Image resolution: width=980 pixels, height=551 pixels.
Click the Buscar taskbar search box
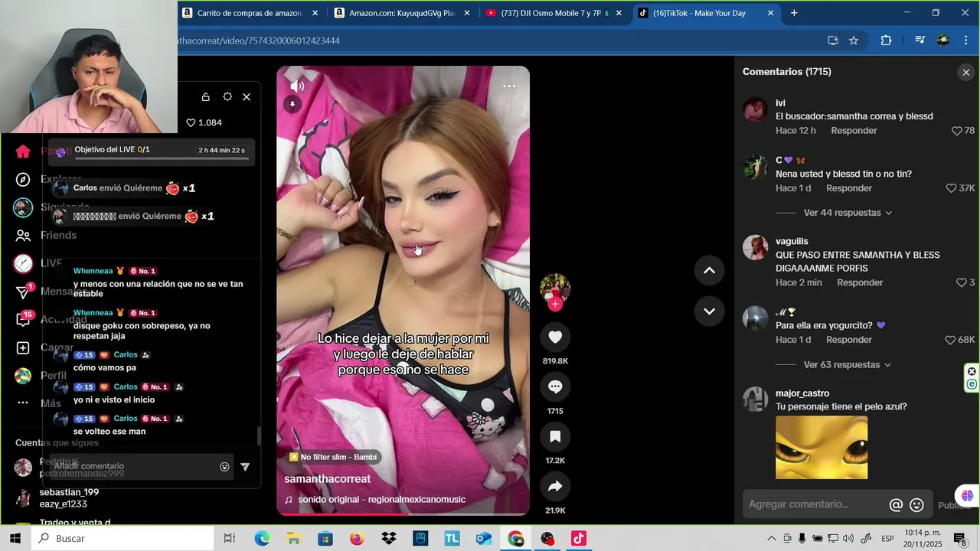122,539
